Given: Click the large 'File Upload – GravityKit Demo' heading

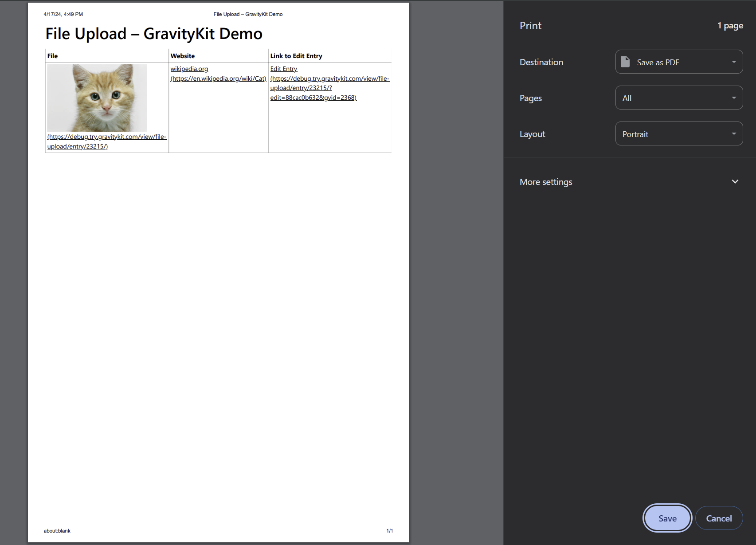Looking at the screenshot, I should pos(154,34).
